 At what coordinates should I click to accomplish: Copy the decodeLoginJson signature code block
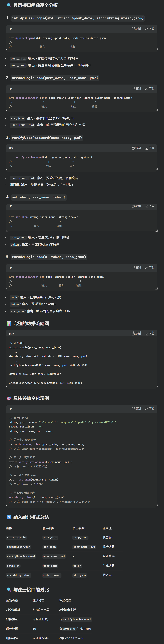point(136,89)
